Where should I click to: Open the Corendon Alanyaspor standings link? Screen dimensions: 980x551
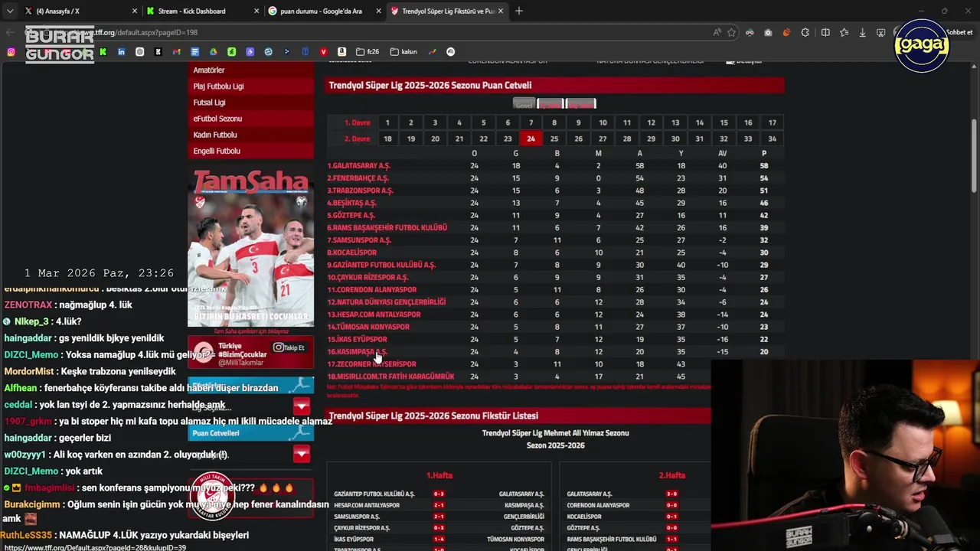pos(372,290)
